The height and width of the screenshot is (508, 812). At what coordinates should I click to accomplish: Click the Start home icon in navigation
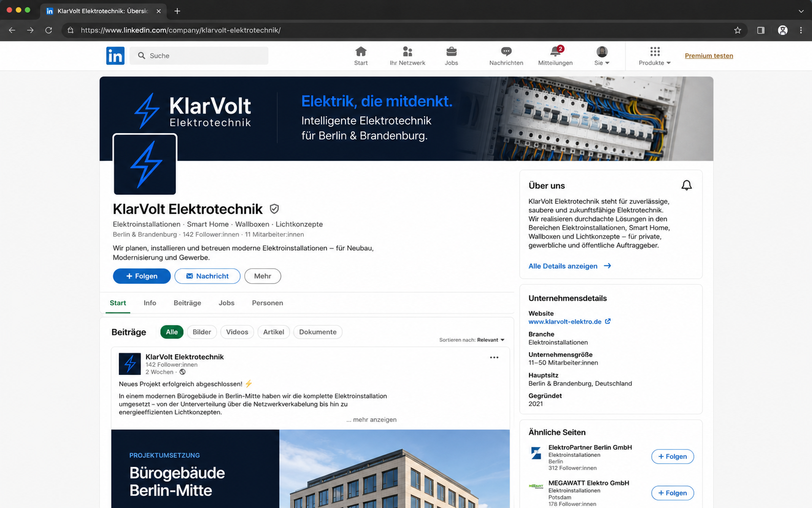(361, 56)
